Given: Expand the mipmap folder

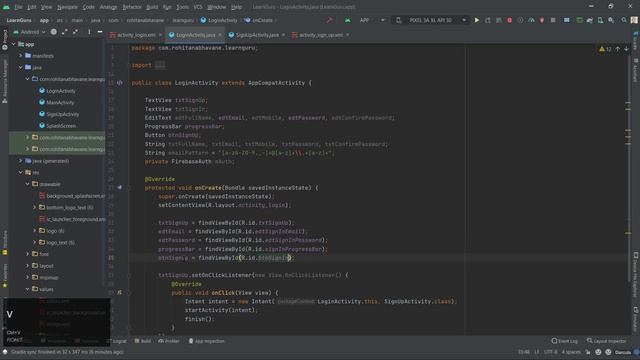Looking at the screenshot, I should (x=27, y=278).
